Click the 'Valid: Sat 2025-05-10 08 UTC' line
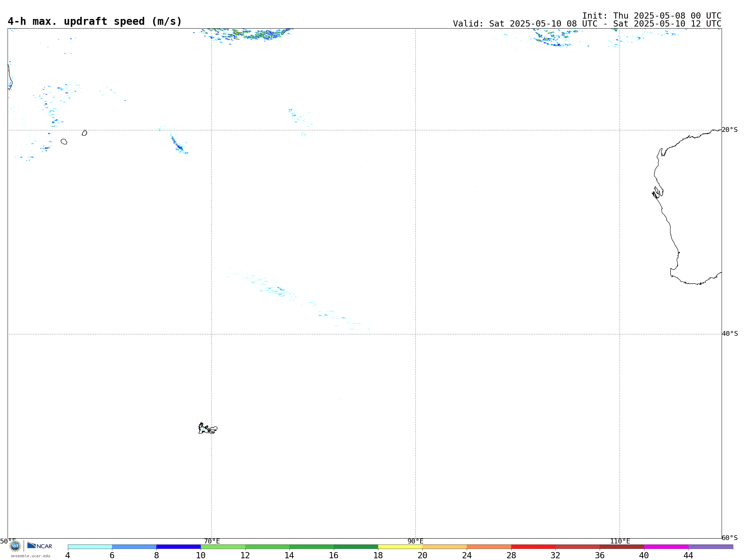Screen dimensions: 744x560 click(x=587, y=24)
